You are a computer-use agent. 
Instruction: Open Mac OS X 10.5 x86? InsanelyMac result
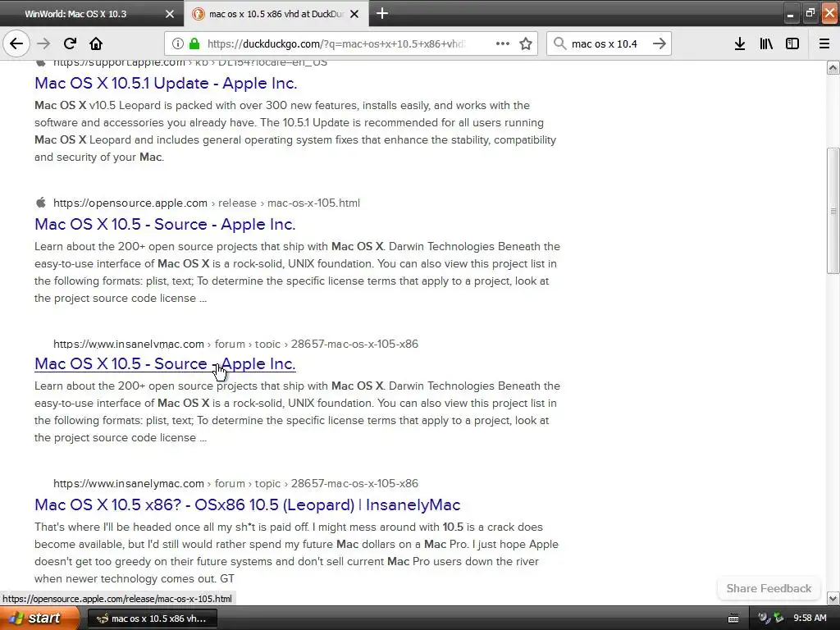247,504
